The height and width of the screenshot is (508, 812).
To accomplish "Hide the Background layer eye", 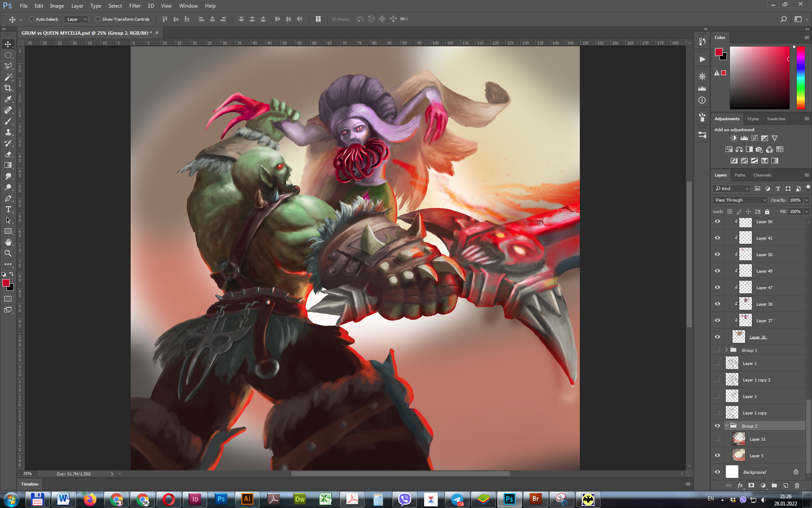I will [717, 472].
